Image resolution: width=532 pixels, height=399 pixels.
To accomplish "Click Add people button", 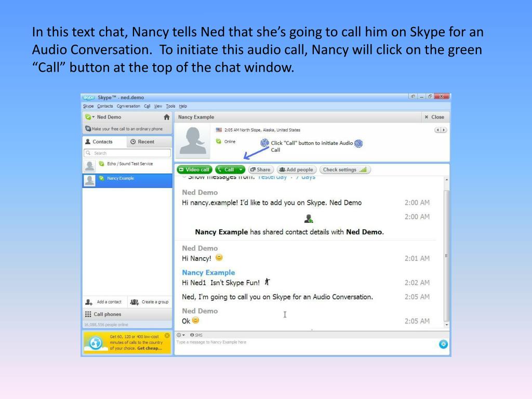I will coord(297,169).
